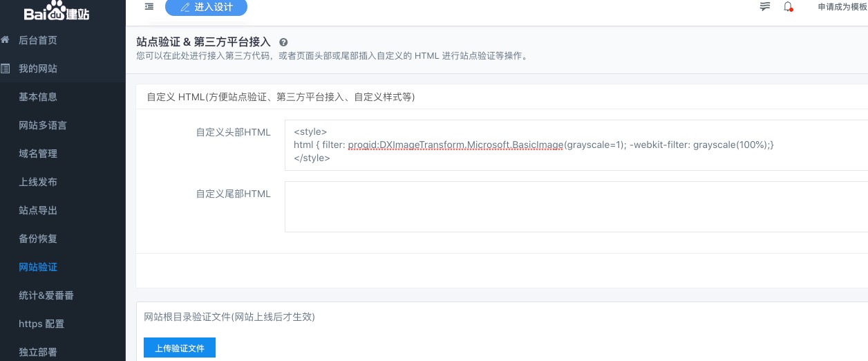Open the notification bell icon
This screenshot has height=361, width=868.
click(x=788, y=7)
